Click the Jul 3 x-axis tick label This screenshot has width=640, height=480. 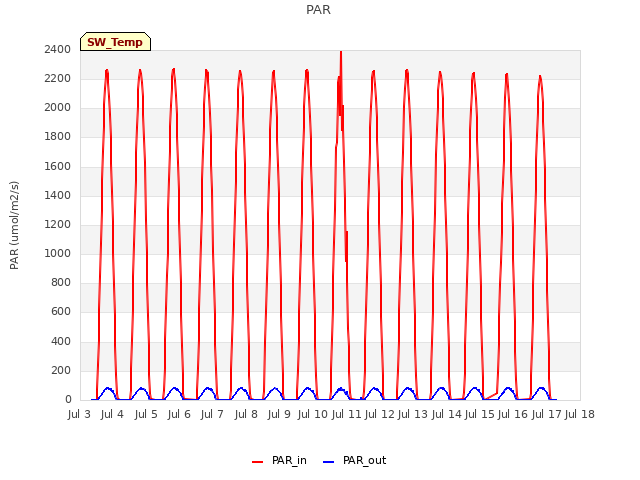[79, 414]
